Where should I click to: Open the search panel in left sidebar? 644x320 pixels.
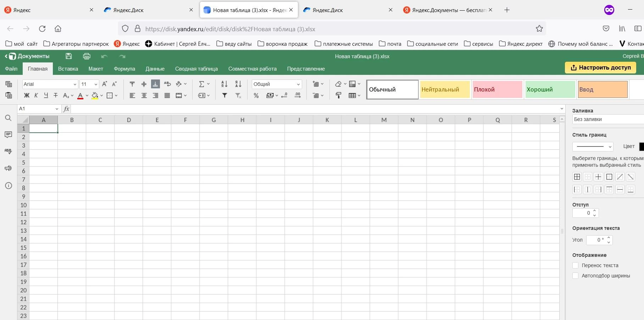9,118
